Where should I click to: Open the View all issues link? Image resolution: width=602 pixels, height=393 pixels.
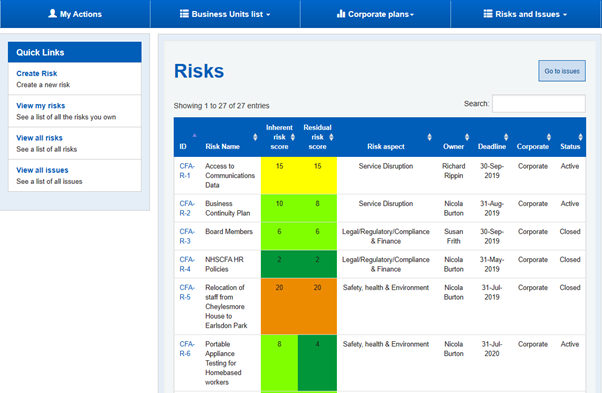42,170
